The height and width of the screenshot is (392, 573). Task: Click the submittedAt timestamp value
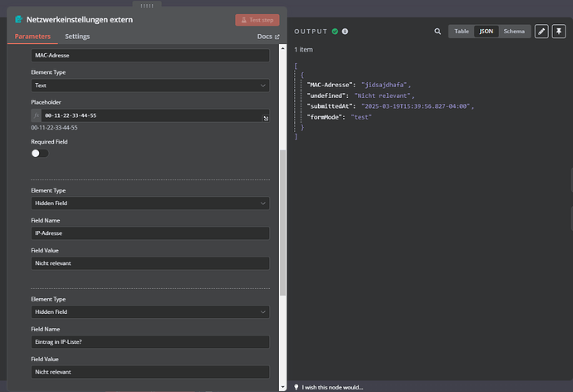coord(416,106)
